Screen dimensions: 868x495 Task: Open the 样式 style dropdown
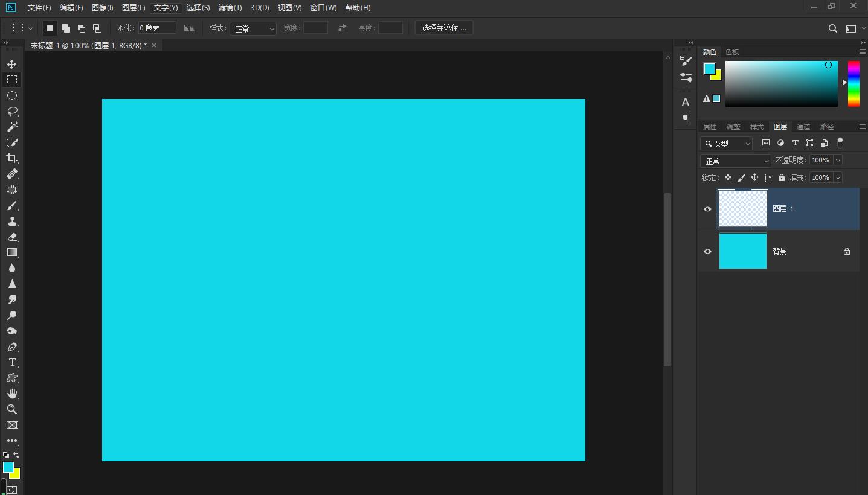[x=252, y=28]
